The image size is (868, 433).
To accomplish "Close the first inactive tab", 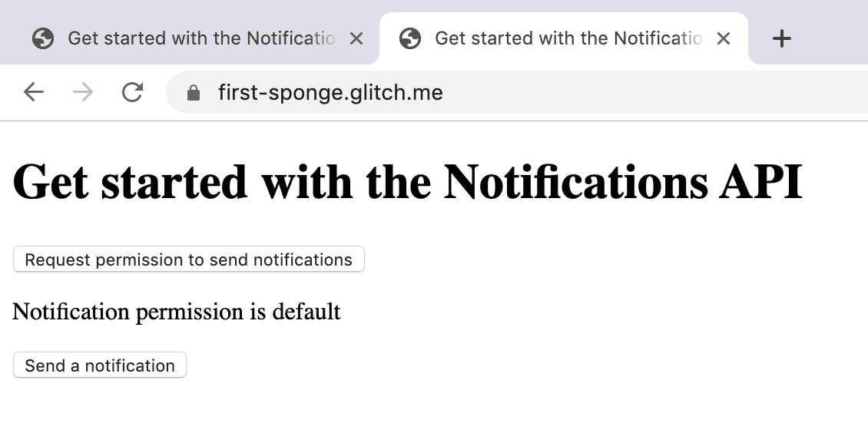I will 356,38.
